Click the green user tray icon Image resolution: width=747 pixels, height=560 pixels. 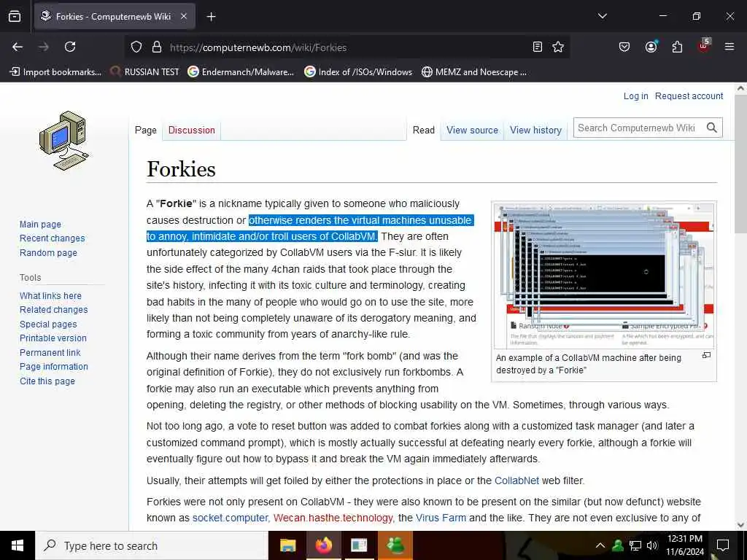coord(618,545)
